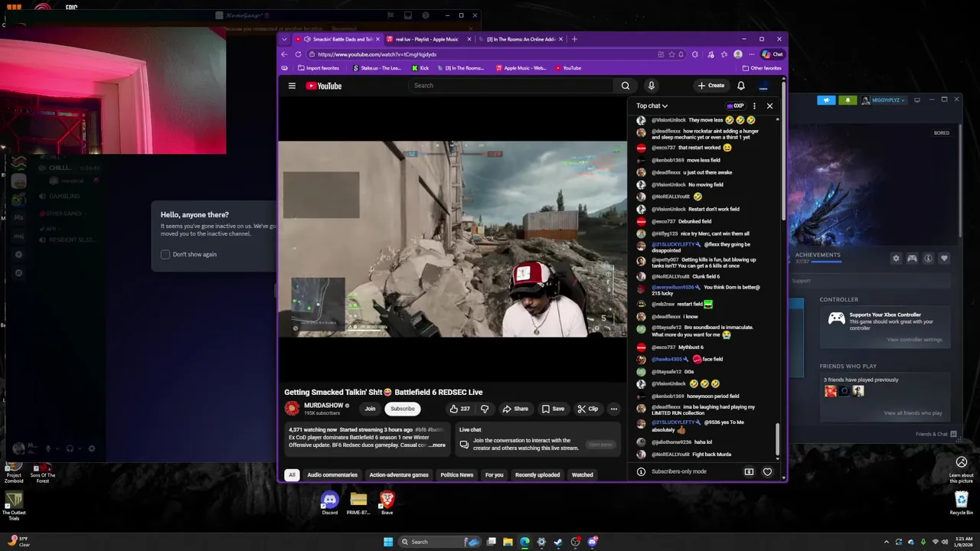This screenshot has height=551, width=980.
Task: Send a heart reaction in chat
Action: point(767,471)
